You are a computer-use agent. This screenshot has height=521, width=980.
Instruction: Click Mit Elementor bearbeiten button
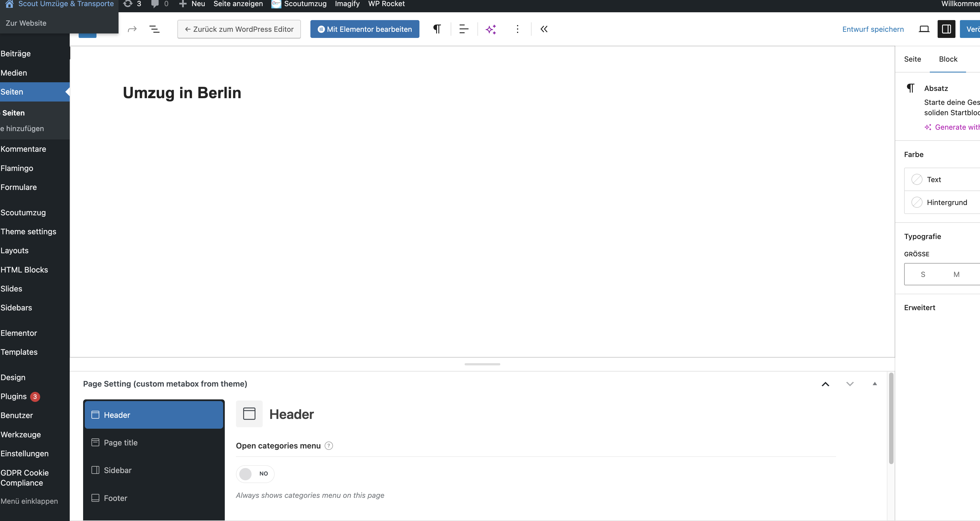365,29
